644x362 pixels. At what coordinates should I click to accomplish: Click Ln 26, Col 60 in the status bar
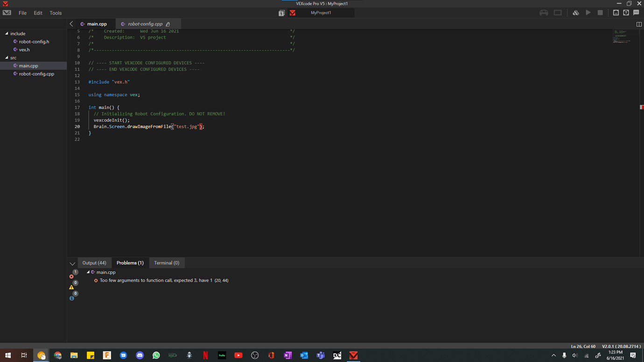tap(583, 346)
